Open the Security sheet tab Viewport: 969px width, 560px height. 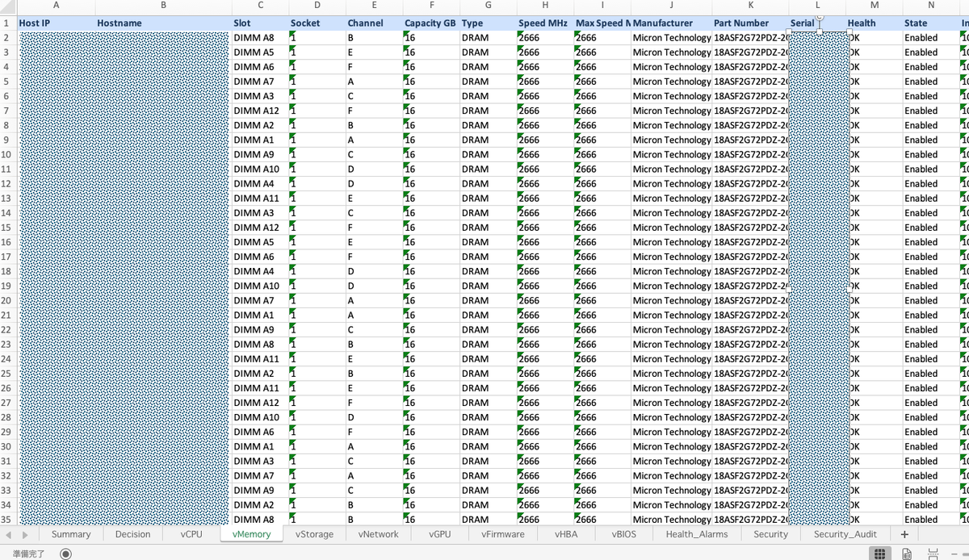click(770, 534)
